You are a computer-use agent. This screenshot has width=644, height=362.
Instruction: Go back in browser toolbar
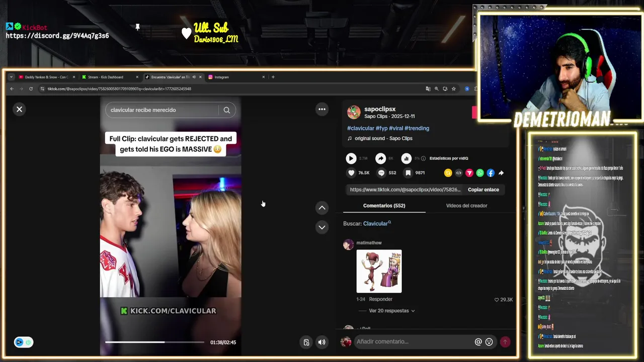point(12,89)
